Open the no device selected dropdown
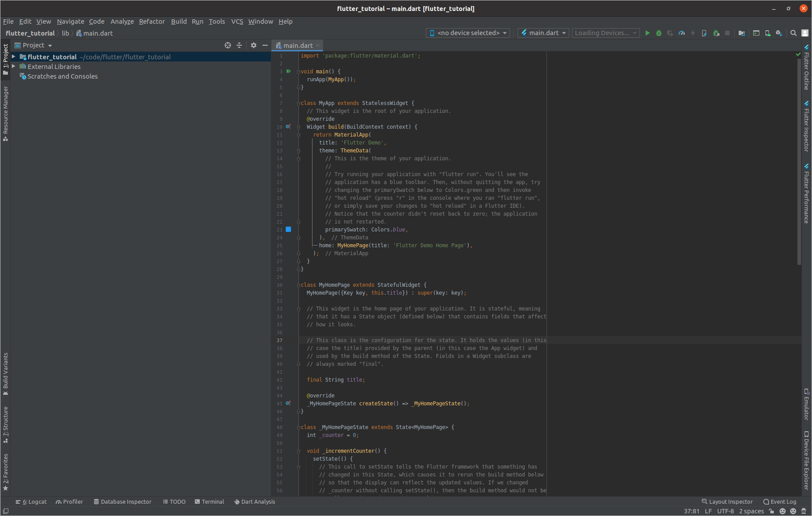The width and height of the screenshot is (812, 516). tap(468, 33)
